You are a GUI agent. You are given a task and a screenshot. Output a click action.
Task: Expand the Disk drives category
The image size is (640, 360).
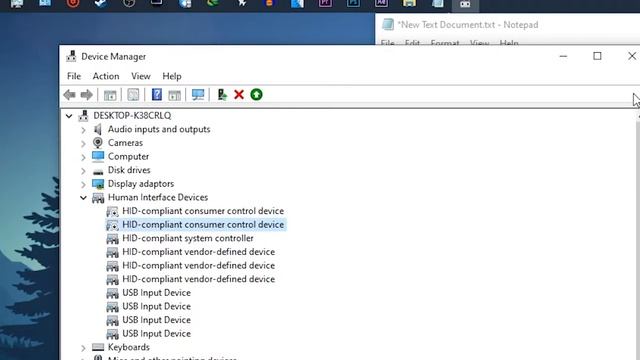point(83,171)
